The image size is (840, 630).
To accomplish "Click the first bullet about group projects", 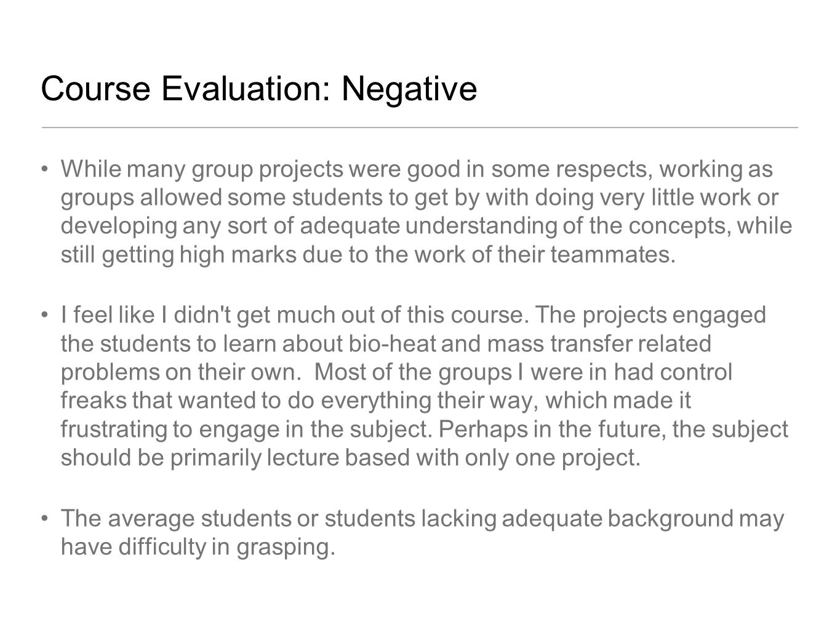I will pyautogui.click(x=426, y=212).
